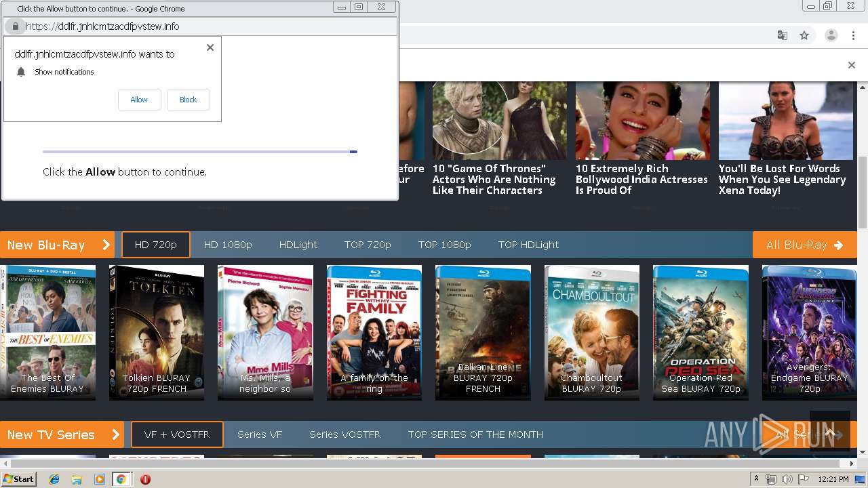The width and height of the screenshot is (868, 488).
Task: Click the New TV Series header
Action: (62, 434)
